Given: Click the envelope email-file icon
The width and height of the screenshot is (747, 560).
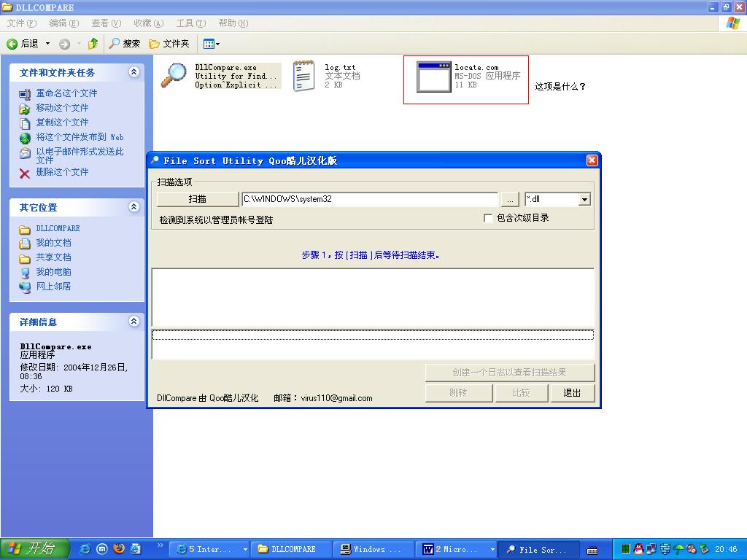Looking at the screenshot, I should pyautogui.click(x=25, y=153).
